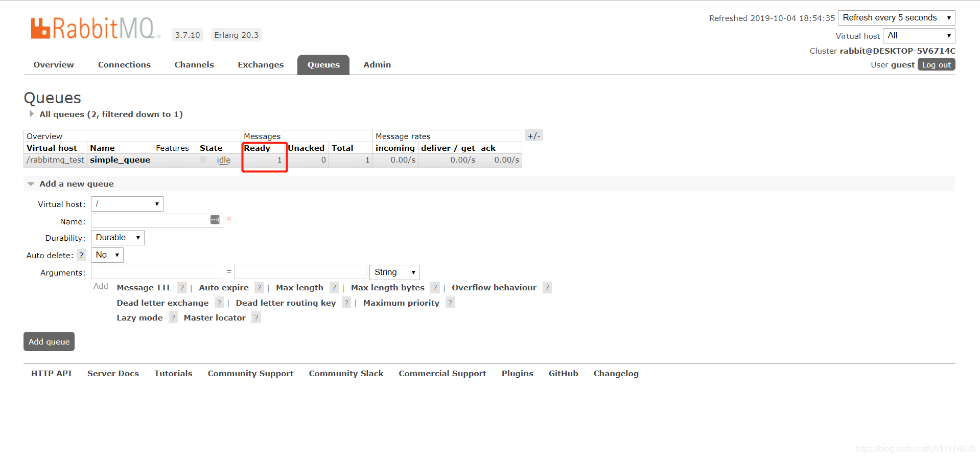980x458 pixels.
Task: Open help for Dead letter routing key
Action: click(x=346, y=303)
